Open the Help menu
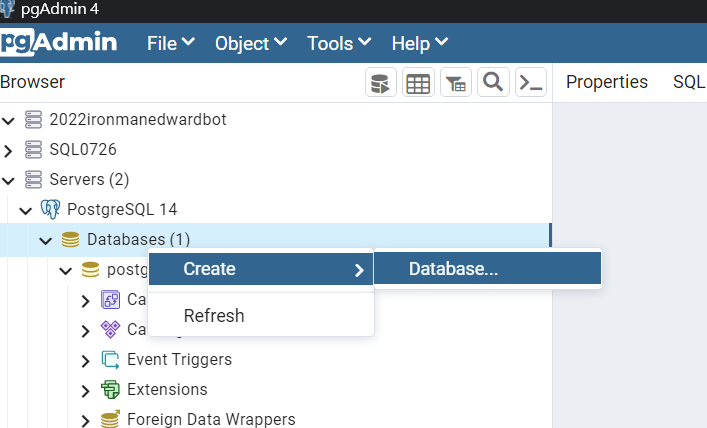The width and height of the screenshot is (707, 428). 419,43
